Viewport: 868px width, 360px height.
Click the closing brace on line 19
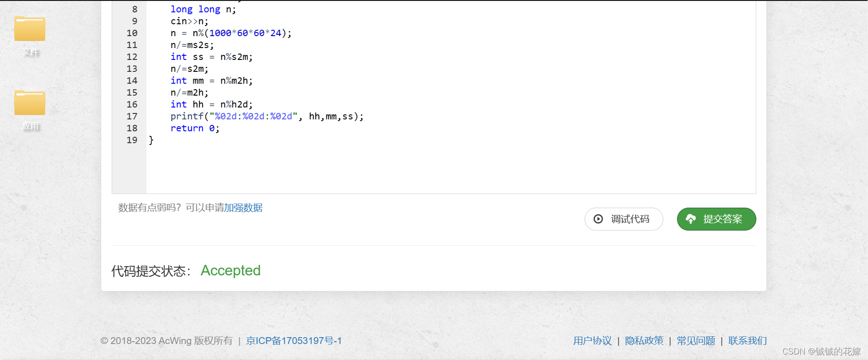pyautogui.click(x=151, y=140)
